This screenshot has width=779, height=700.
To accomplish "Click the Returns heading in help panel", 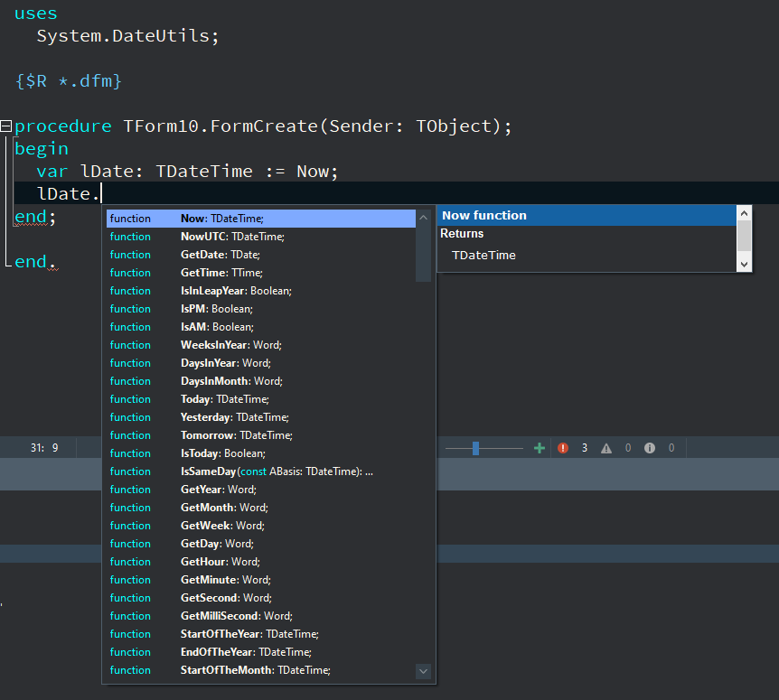I will tap(462, 233).
